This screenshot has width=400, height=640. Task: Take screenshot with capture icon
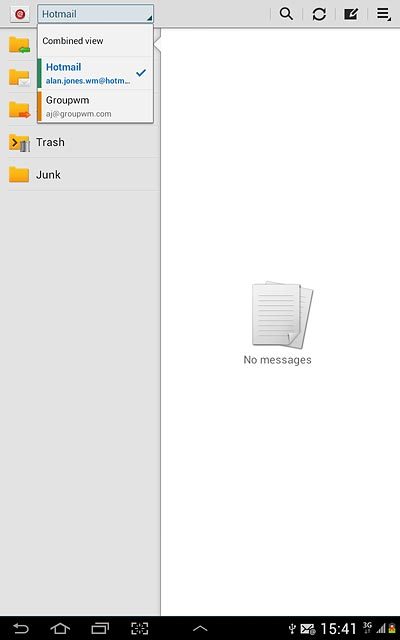pos(139,628)
